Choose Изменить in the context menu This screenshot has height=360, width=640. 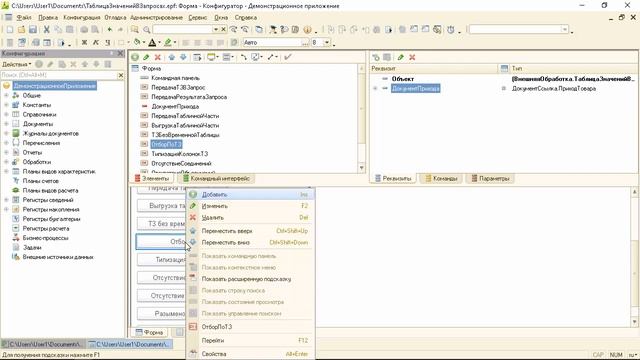[250, 206]
